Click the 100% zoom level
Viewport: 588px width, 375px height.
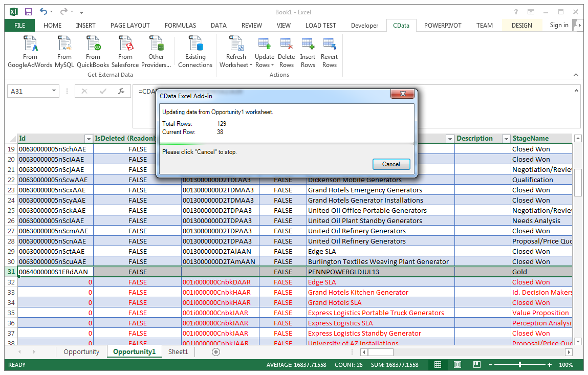pos(566,365)
